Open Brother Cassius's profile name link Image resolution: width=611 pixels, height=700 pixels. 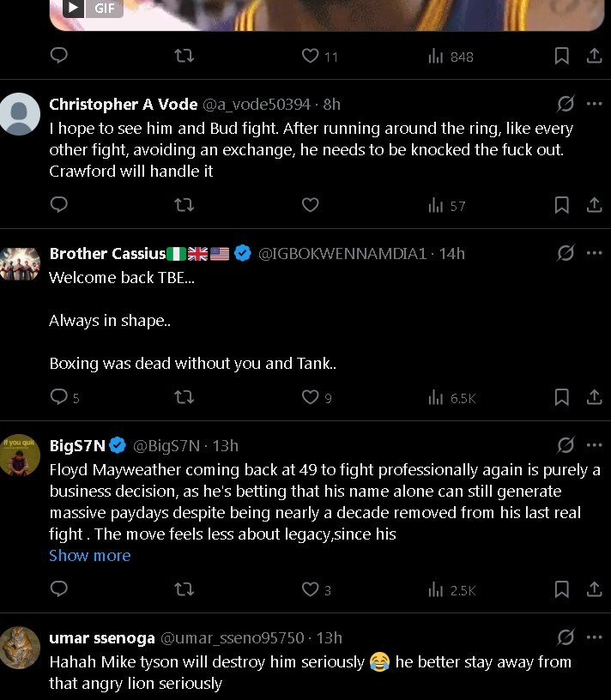tap(107, 254)
